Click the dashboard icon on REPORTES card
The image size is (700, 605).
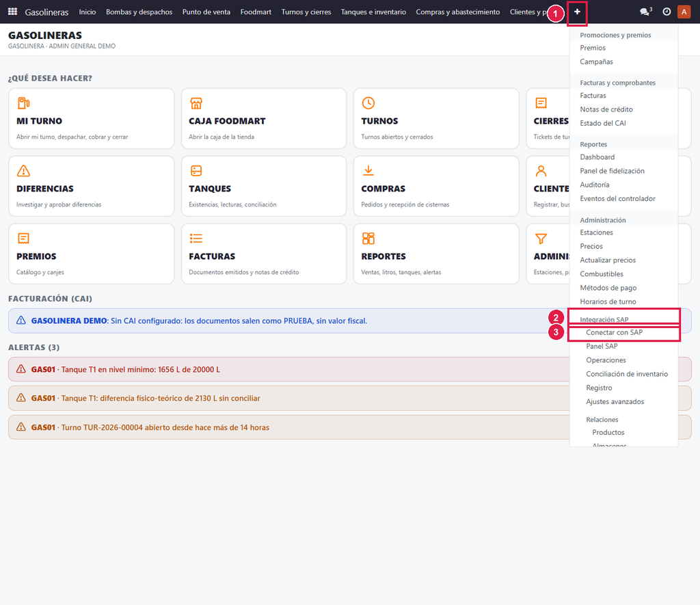(x=368, y=239)
